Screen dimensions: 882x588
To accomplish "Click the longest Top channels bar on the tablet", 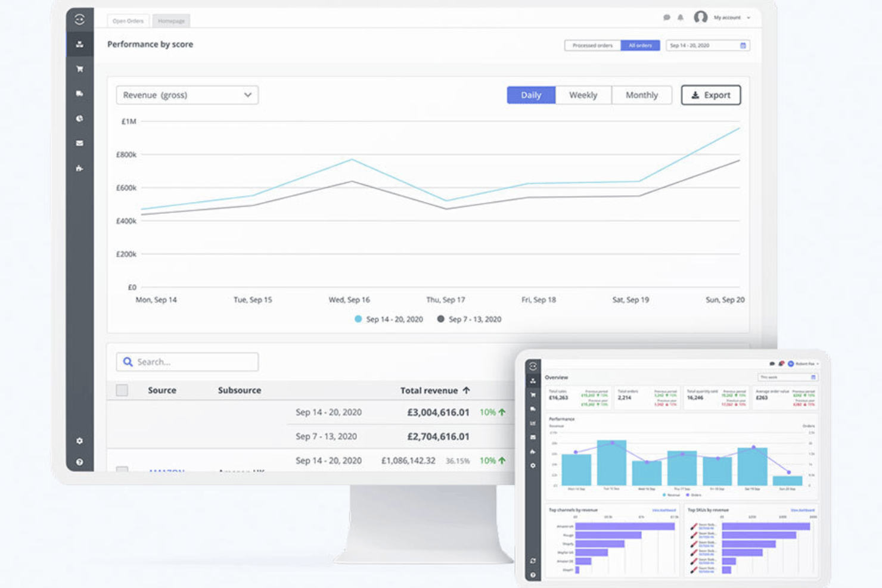I will pyautogui.click(x=625, y=527).
